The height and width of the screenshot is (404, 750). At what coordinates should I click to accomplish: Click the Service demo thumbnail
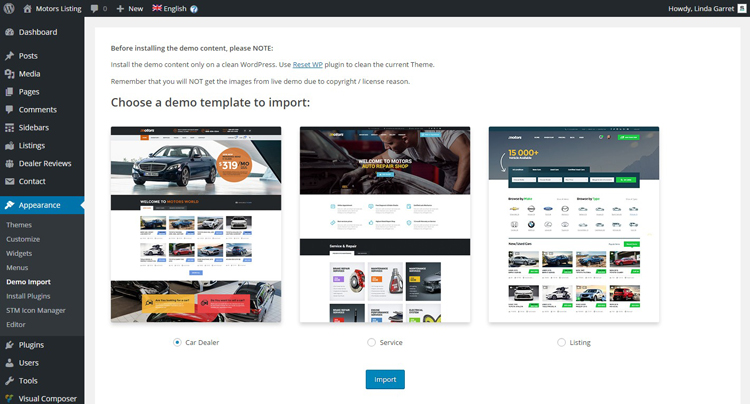pos(385,224)
